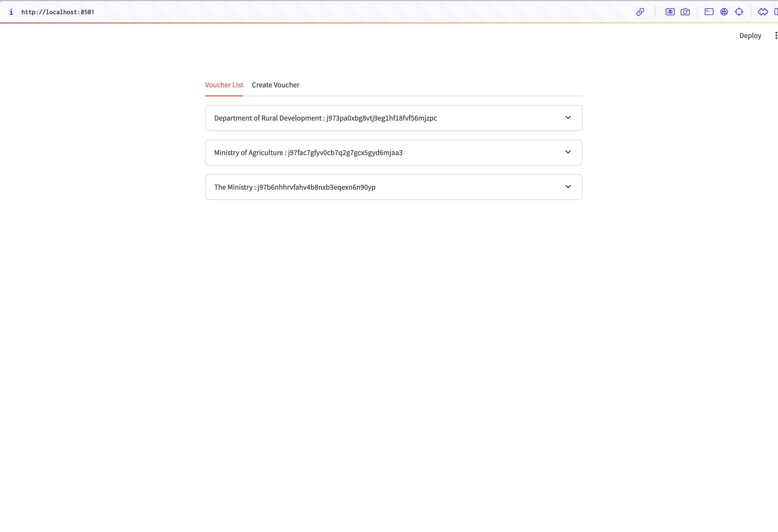Take a screenshot with camera icon
This screenshot has height=532, width=778.
click(x=685, y=12)
